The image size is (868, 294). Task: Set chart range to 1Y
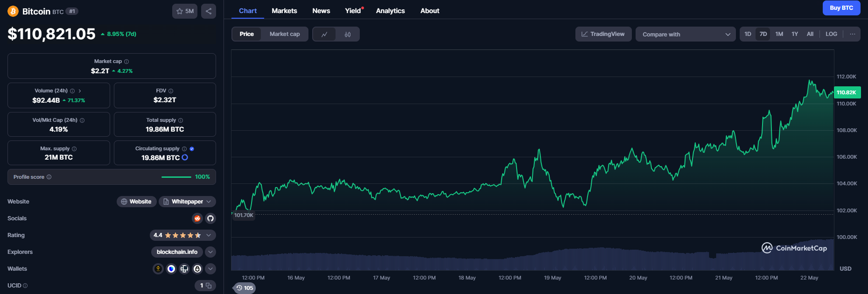click(795, 34)
